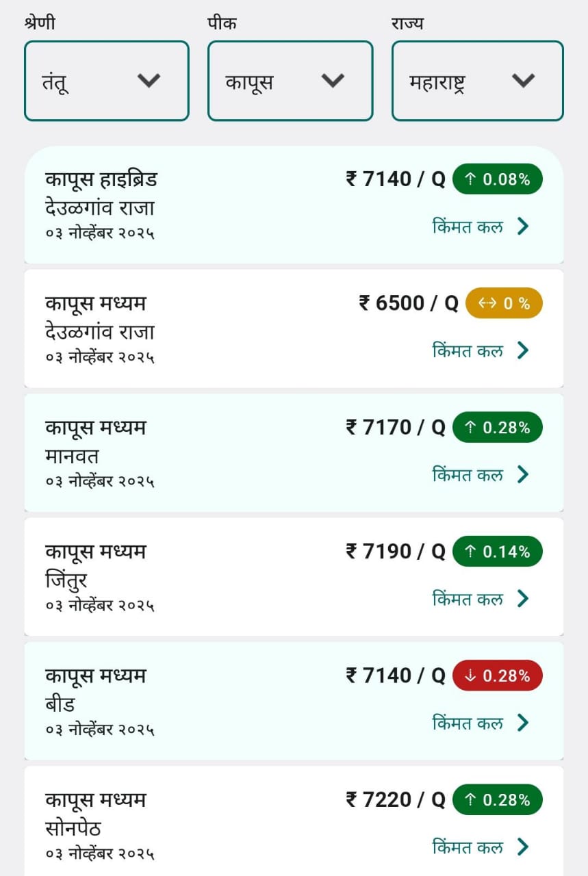Click the green 0.08% up badge
The width and height of the screenshot is (588, 876).
[x=497, y=180]
